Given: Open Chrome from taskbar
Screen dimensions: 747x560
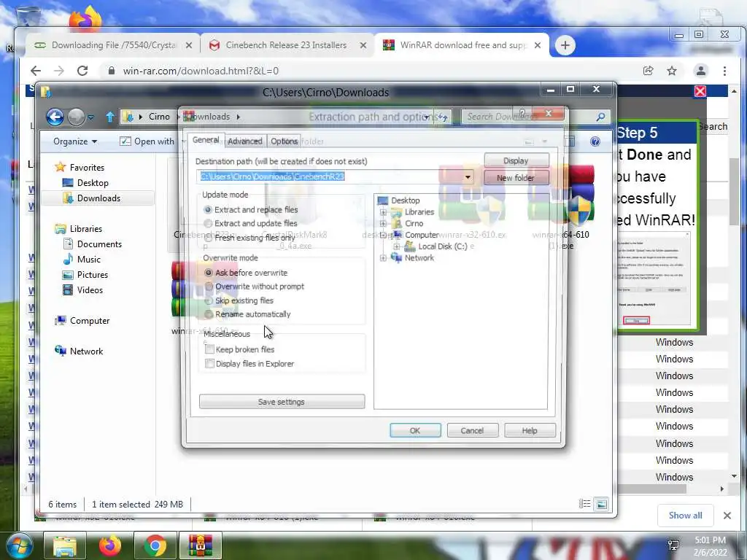Looking at the screenshot, I should click(x=155, y=545).
